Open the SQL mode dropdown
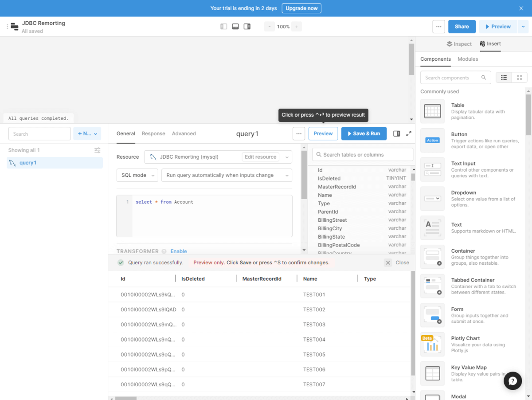The width and height of the screenshot is (532, 400). [137, 175]
